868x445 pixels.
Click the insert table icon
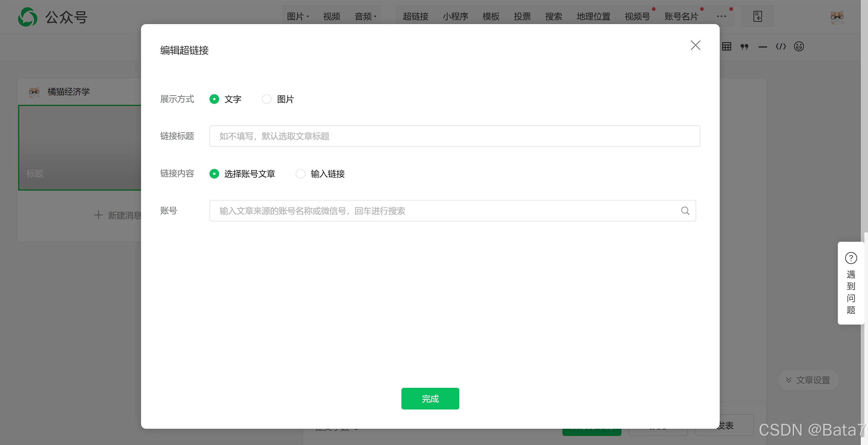(726, 46)
